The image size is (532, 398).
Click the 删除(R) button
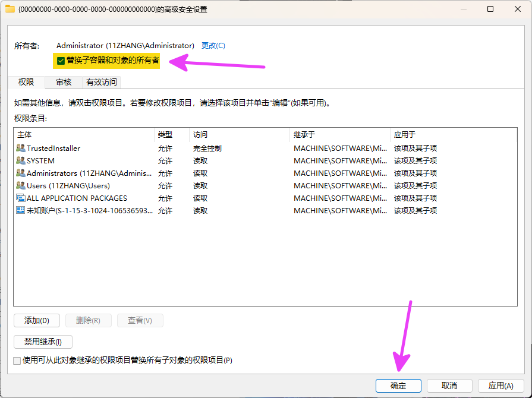tap(88, 320)
